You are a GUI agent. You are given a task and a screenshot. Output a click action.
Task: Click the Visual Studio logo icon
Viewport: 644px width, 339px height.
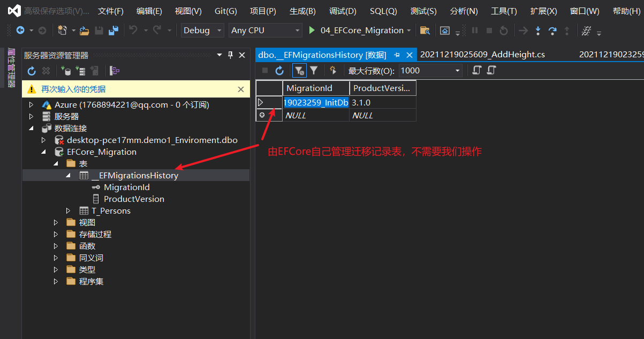(x=13, y=11)
